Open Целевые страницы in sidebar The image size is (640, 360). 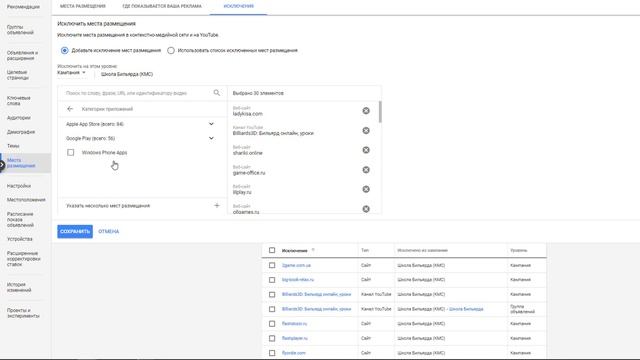18,75
